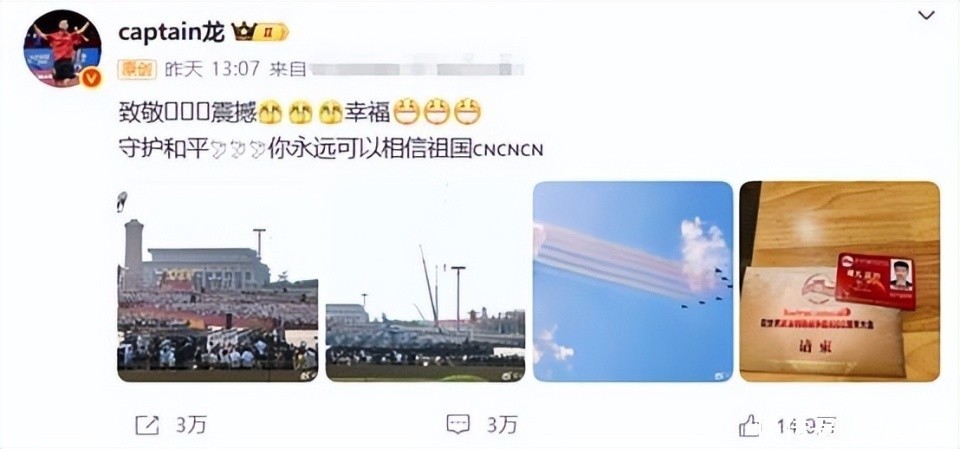Open the blurred source device link
The width and height of the screenshot is (960, 449).
tap(415, 69)
